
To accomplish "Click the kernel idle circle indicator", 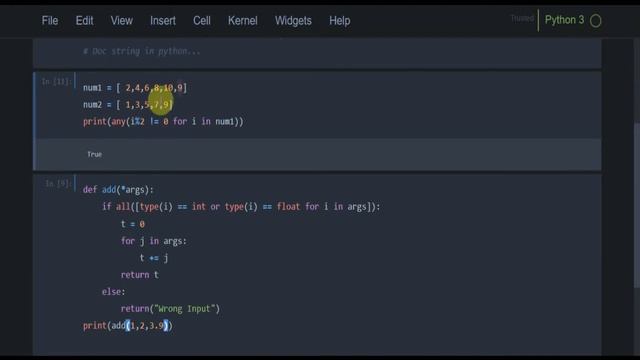I will pos(596,21).
